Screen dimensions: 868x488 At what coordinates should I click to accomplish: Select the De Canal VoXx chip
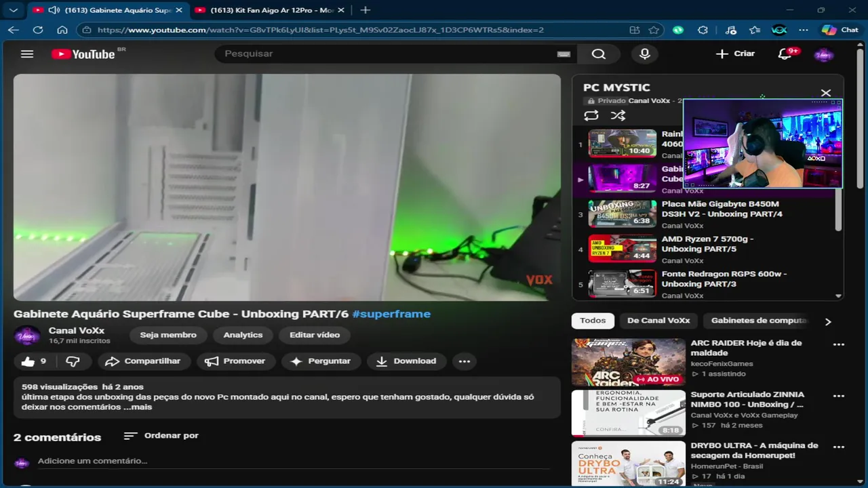pyautogui.click(x=658, y=321)
